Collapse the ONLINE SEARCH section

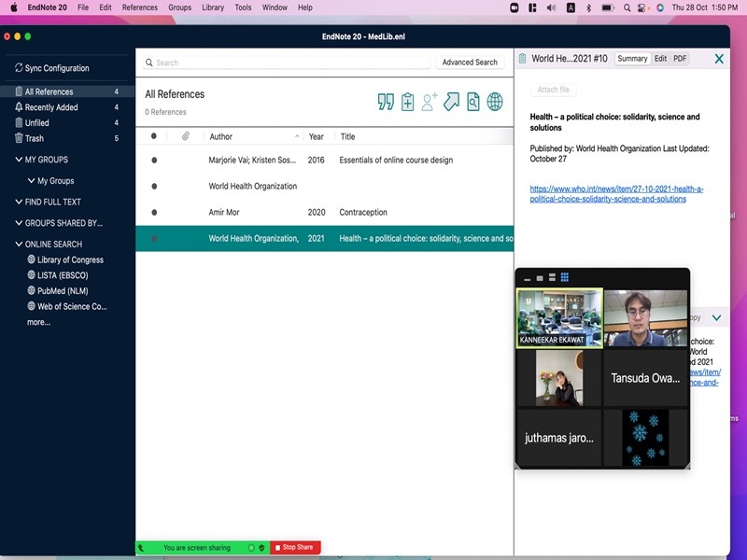(19, 245)
